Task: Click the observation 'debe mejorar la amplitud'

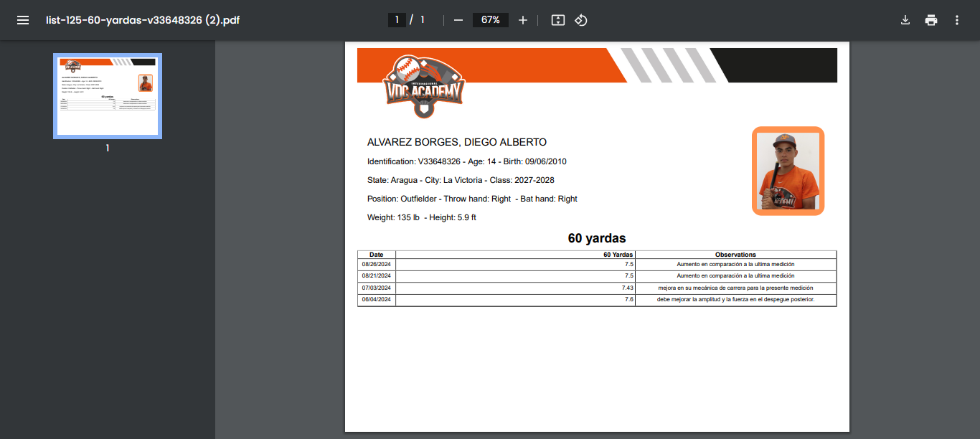Action: tap(735, 299)
